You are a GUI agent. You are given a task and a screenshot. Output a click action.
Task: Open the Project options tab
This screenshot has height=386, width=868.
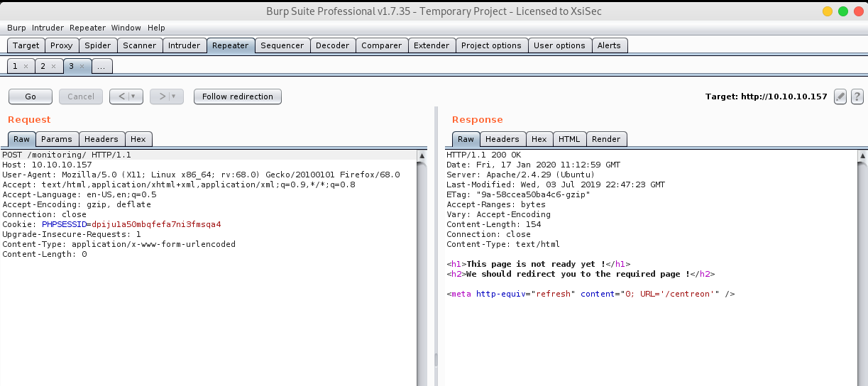point(491,45)
